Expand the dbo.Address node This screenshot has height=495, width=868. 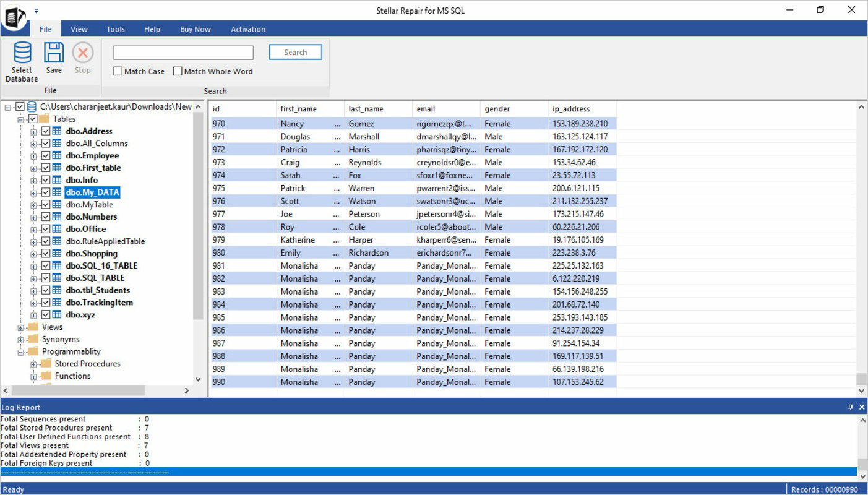click(x=33, y=132)
